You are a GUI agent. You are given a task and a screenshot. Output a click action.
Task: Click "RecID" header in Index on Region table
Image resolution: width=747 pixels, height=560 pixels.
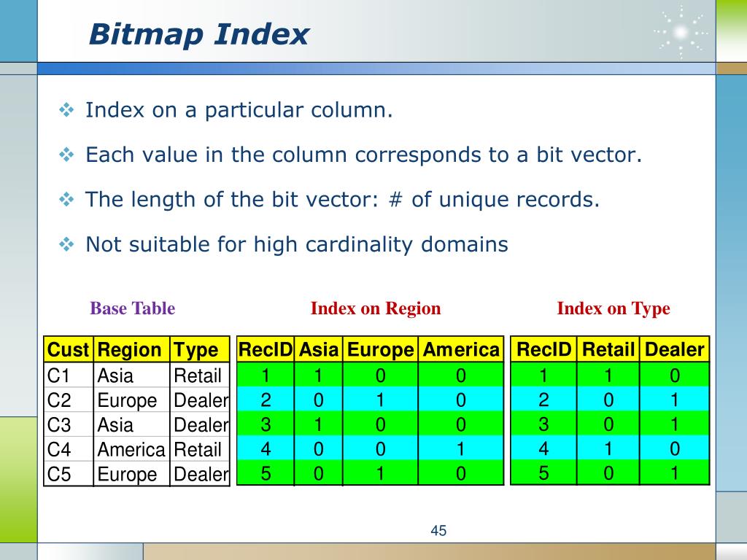coord(266,349)
